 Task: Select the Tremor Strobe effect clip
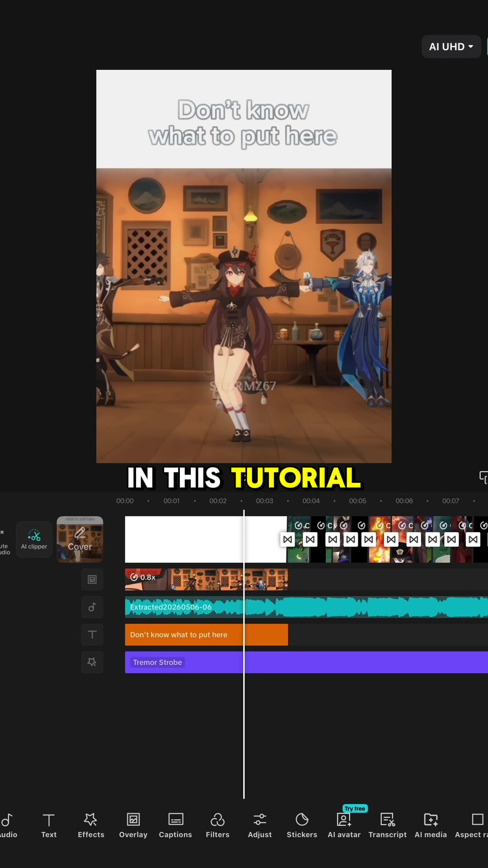306,662
